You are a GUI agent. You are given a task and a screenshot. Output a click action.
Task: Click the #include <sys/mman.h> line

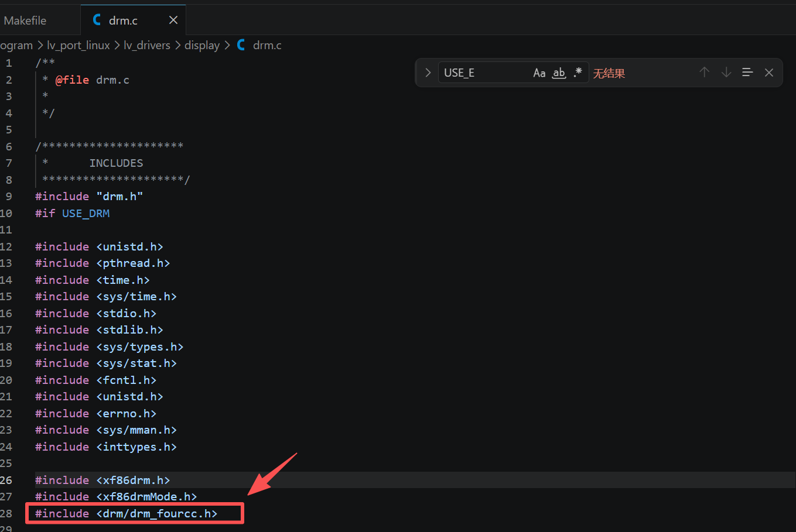tap(106, 430)
